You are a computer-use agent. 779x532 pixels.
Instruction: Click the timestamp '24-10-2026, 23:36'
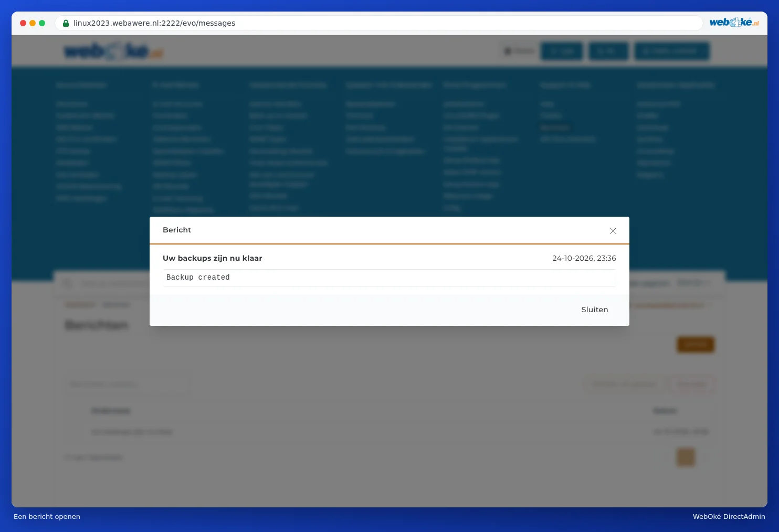[584, 258]
